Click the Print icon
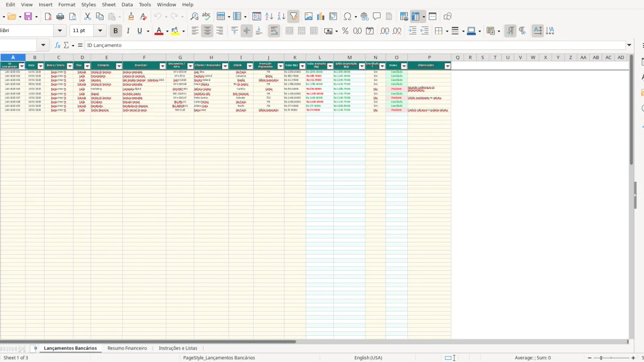 coord(60,17)
